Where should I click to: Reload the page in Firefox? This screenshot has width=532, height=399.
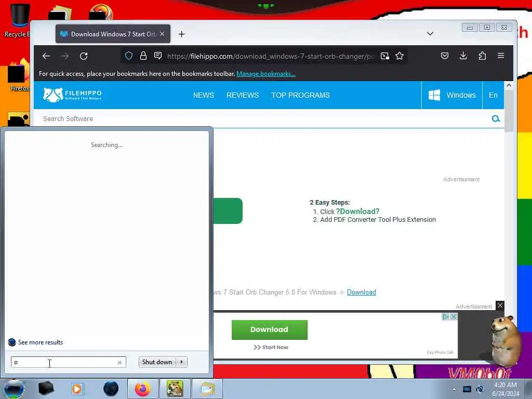click(x=84, y=56)
